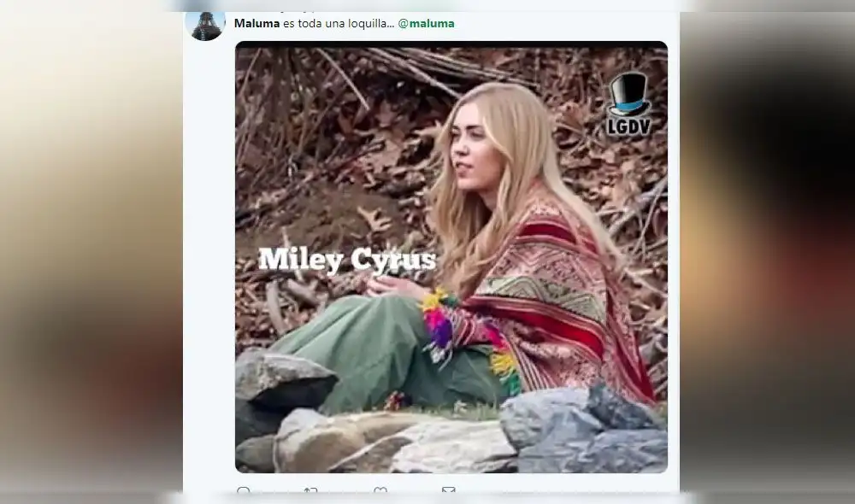Image resolution: width=855 pixels, height=504 pixels.
Task: Click the blonde woman's face in photo
Action: 476,152
